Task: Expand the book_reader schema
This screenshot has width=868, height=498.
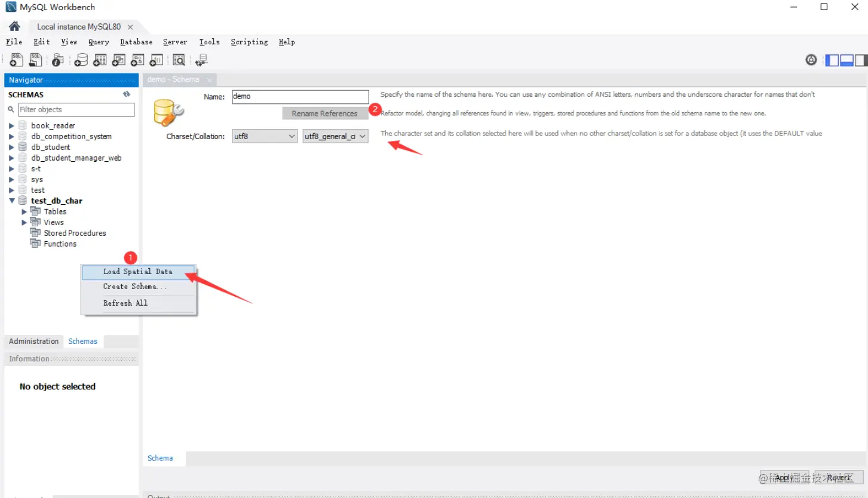Action: pyautogui.click(x=11, y=125)
